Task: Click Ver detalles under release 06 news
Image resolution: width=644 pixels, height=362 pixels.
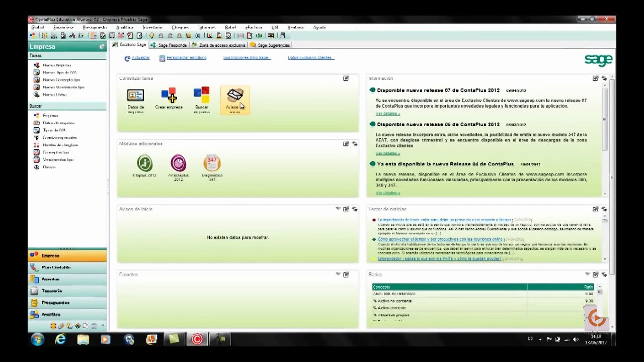Action: 387,153
